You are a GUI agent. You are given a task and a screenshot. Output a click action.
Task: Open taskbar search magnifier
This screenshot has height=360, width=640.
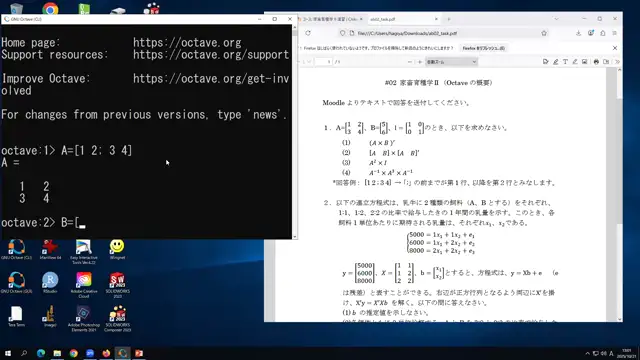coord(24,353)
